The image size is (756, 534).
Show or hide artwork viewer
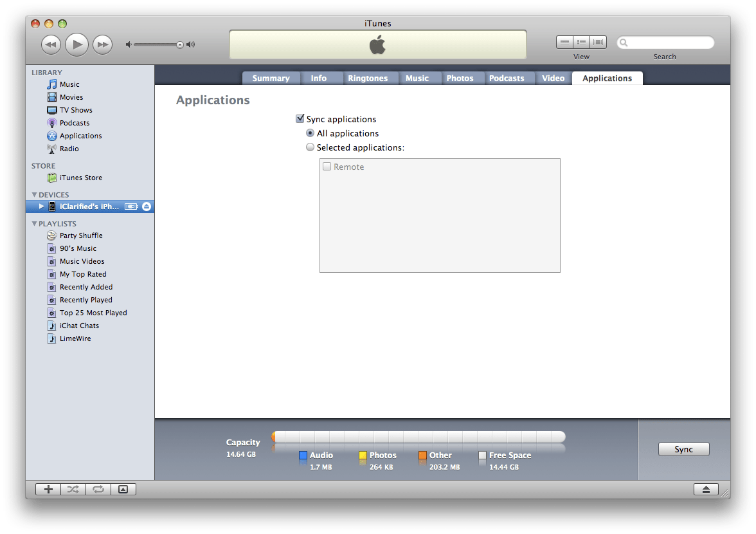click(x=123, y=489)
